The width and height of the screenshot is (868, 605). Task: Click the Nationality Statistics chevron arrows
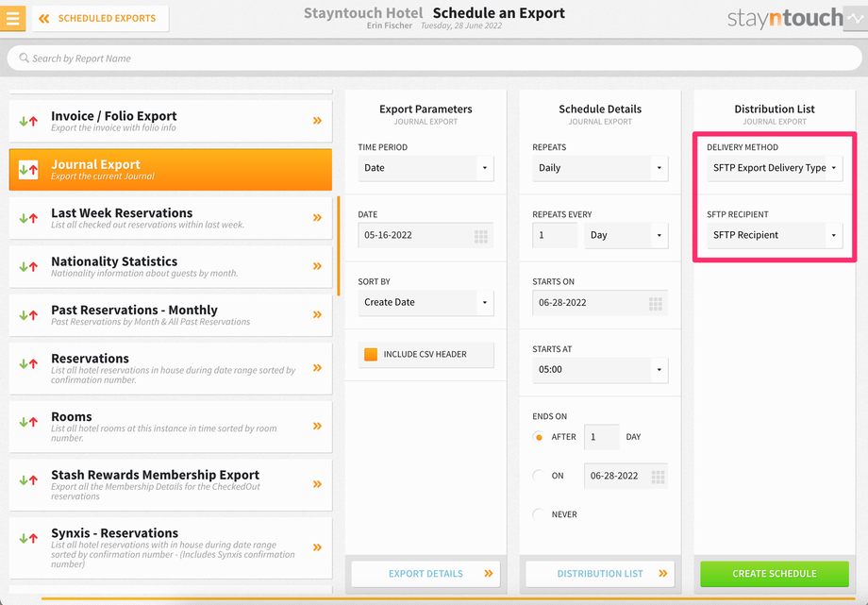click(317, 266)
